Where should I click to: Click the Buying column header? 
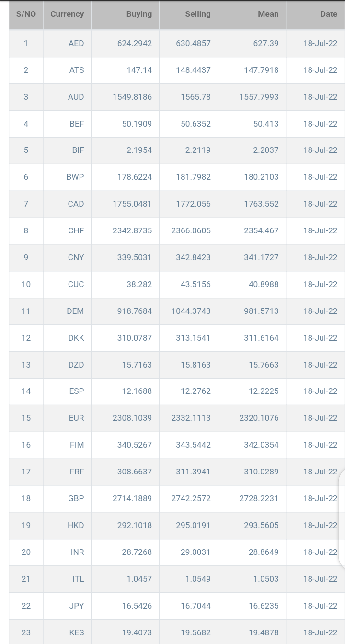point(139,14)
